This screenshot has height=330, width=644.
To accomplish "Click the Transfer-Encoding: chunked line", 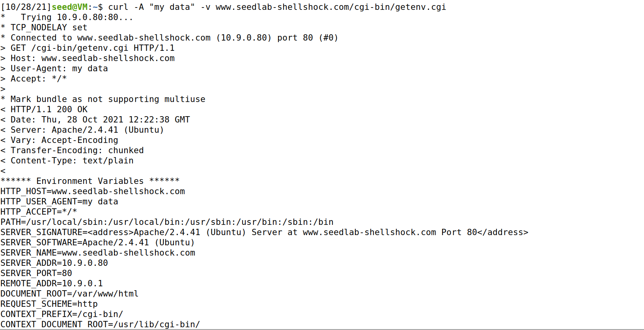I will point(72,150).
